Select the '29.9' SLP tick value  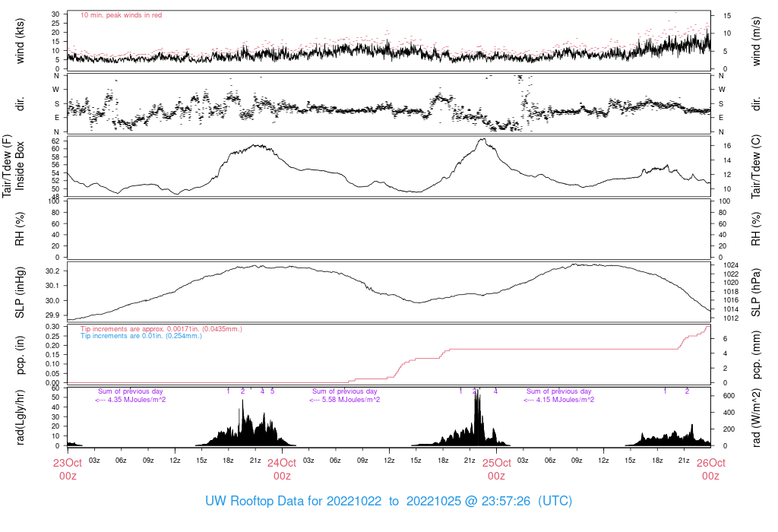(x=52, y=315)
